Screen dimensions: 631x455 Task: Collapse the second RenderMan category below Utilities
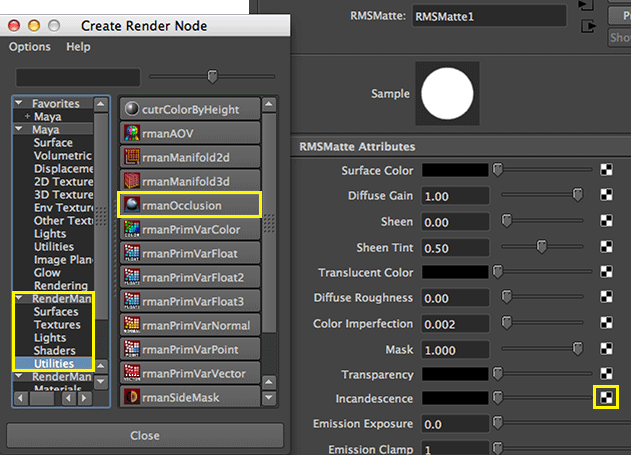tap(19, 377)
